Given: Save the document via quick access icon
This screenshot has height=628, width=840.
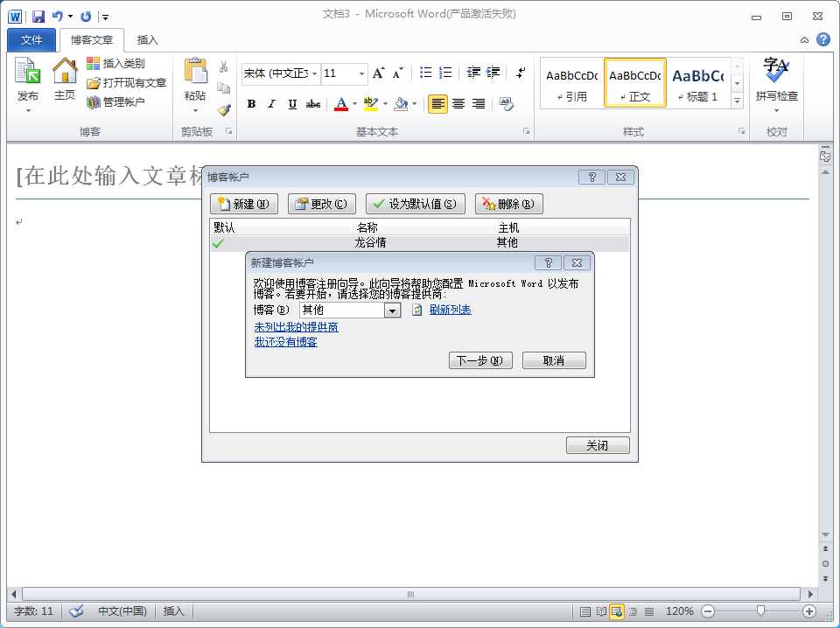Looking at the screenshot, I should pyautogui.click(x=38, y=17).
